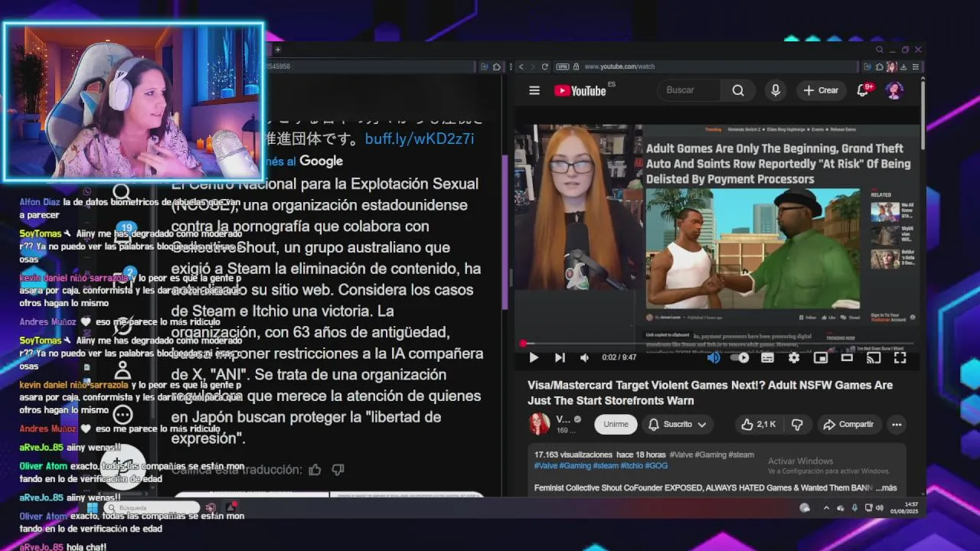Click the Unirme membership button
The height and width of the screenshot is (551, 980).
tap(616, 424)
